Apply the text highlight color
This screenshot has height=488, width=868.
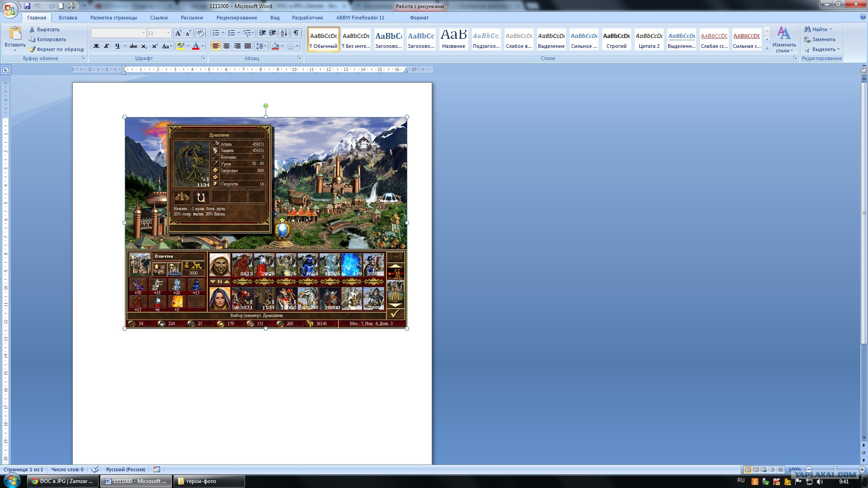coord(180,46)
